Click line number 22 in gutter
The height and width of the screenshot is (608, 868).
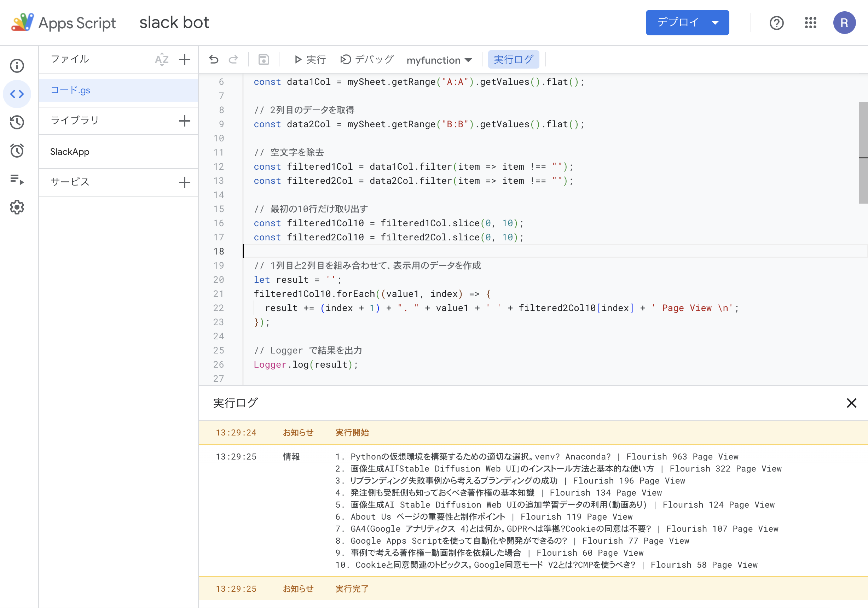coord(219,308)
